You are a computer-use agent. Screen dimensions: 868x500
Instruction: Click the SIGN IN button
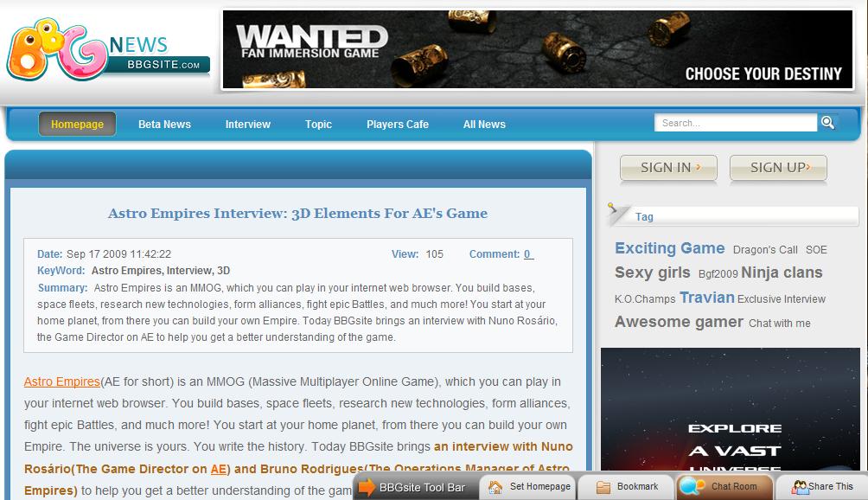pos(668,168)
